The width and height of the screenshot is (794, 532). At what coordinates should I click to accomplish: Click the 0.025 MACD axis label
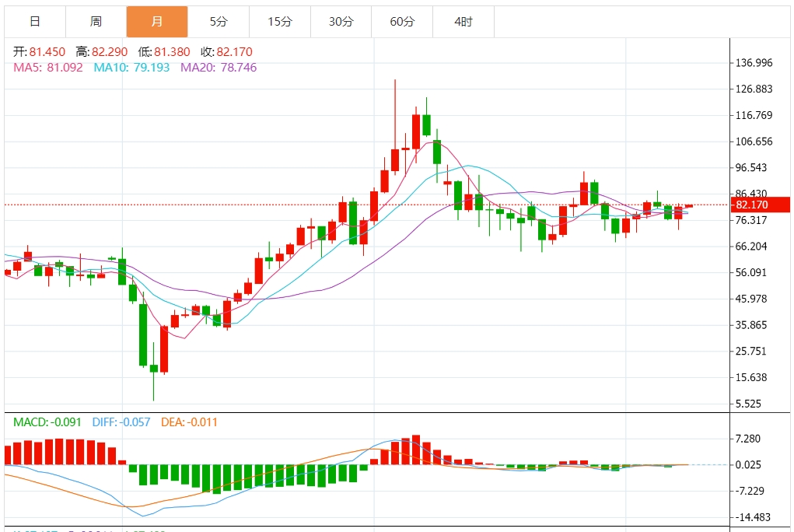pyautogui.click(x=748, y=465)
